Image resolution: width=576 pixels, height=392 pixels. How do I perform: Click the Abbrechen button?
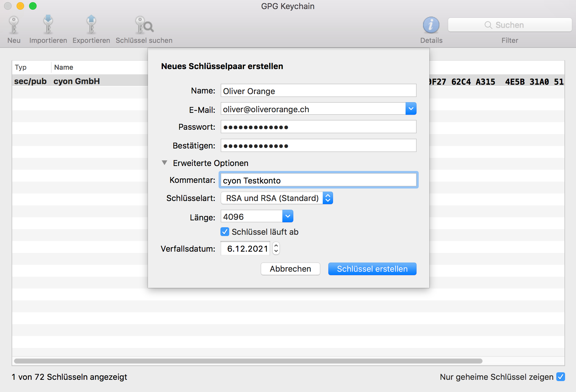click(x=291, y=269)
